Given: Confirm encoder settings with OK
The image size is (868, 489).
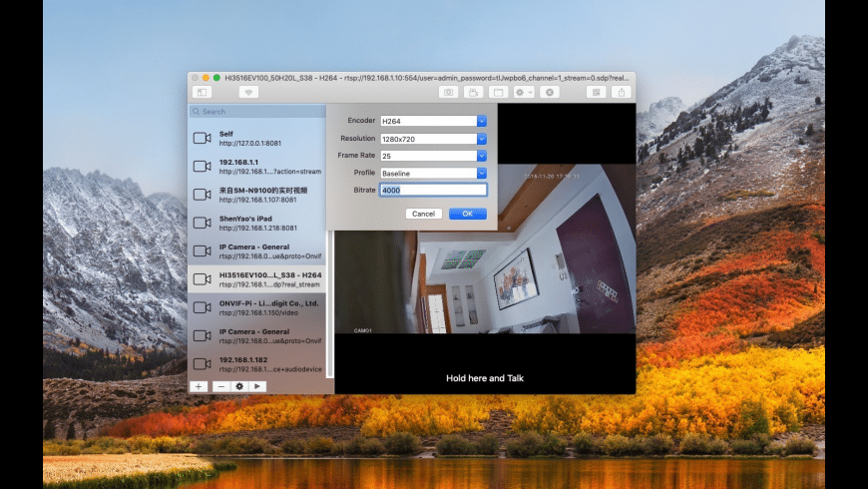Looking at the screenshot, I should click(468, 214).
